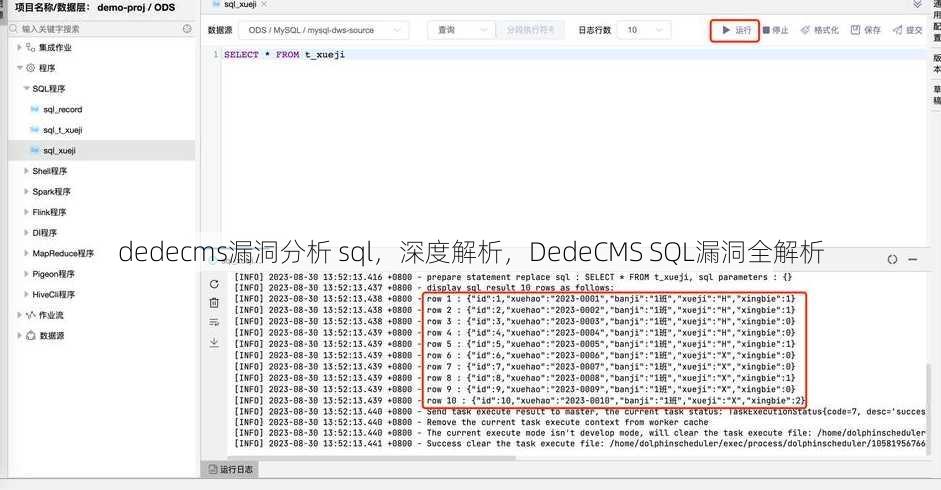Viewport: 941px width, 490px height.
Task: Close the sql_xueji editor tab
Action: coord(264,4)
